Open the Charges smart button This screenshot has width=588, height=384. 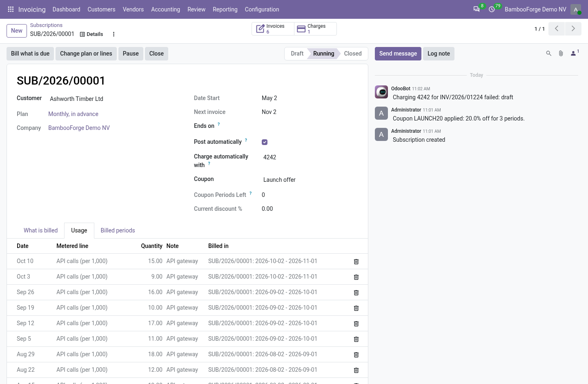(315, 29)
